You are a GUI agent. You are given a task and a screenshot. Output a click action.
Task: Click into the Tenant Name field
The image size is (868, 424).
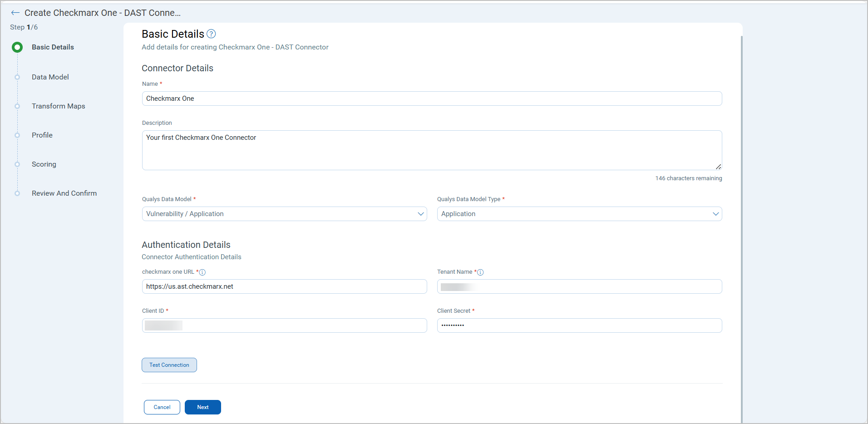coord(579,286)
